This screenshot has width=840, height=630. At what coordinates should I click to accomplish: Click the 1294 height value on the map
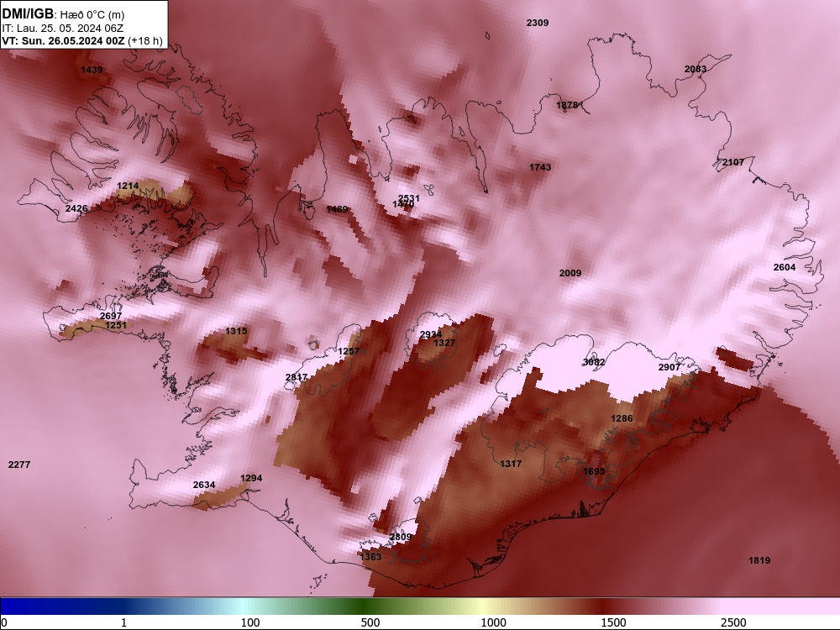point(251,478)
